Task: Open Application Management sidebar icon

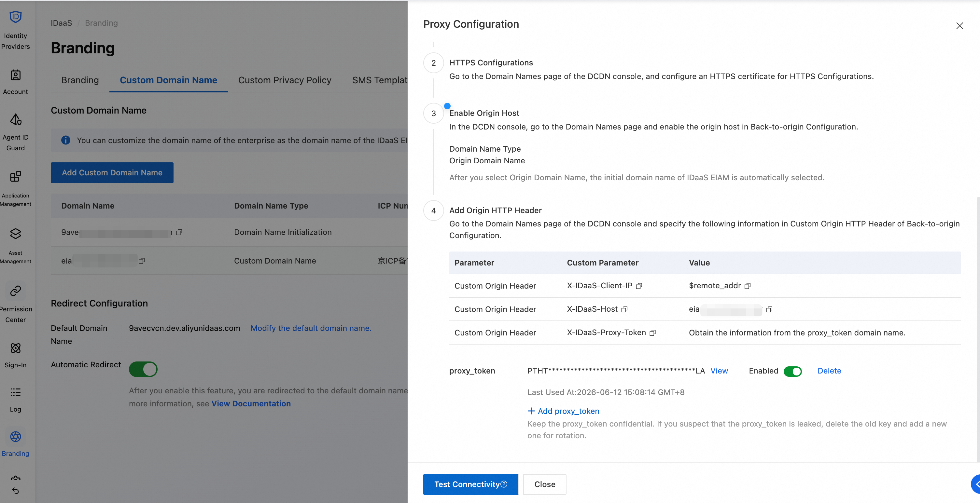Action: (16, 176)
